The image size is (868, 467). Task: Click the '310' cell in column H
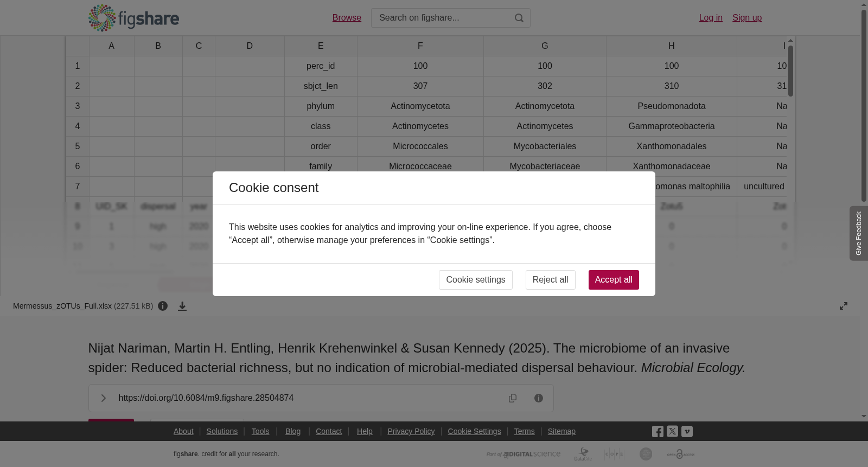coord(672,86)
